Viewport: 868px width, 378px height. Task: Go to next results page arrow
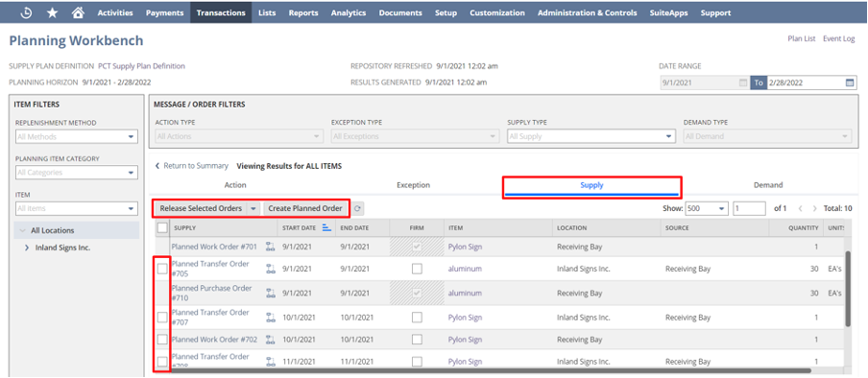[814, 208]
